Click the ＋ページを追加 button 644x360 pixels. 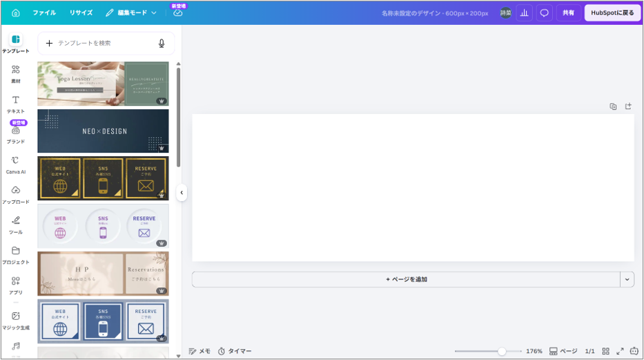coord(406,279)
